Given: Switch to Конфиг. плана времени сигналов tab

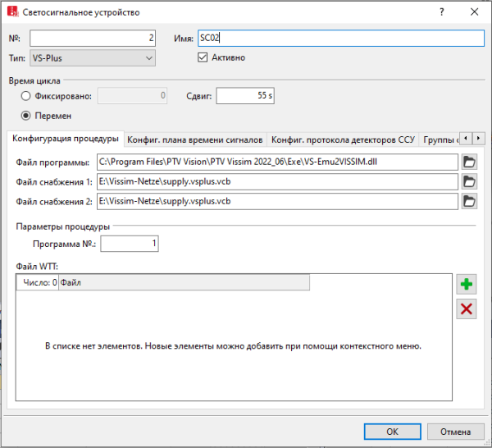Looking at the screenshot, I should 195,139.
